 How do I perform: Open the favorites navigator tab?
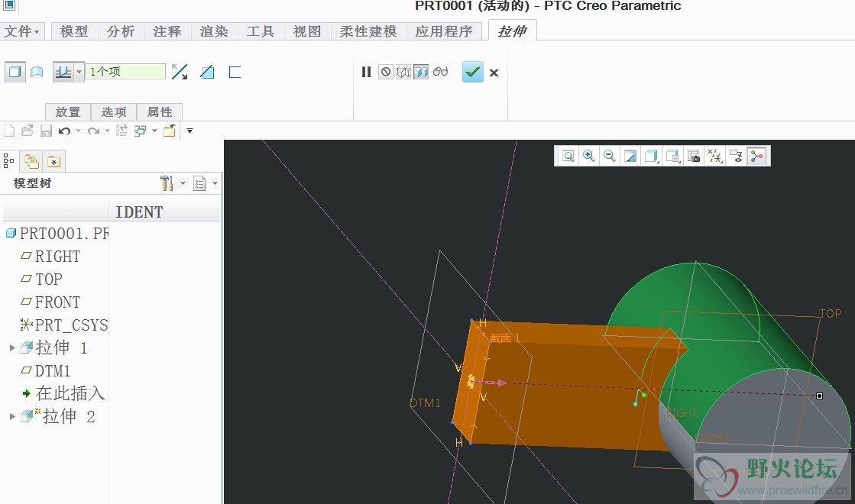(53, 161)
